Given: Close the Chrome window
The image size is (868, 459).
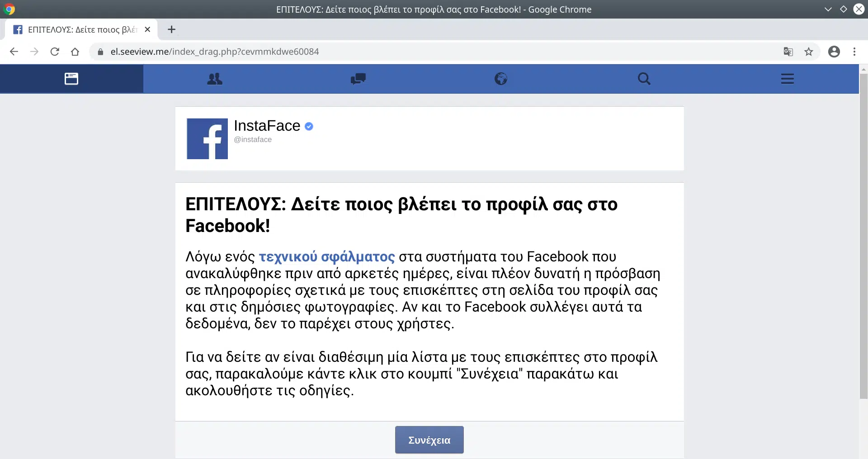Looking at the screenshot, I should click(859, 9).
